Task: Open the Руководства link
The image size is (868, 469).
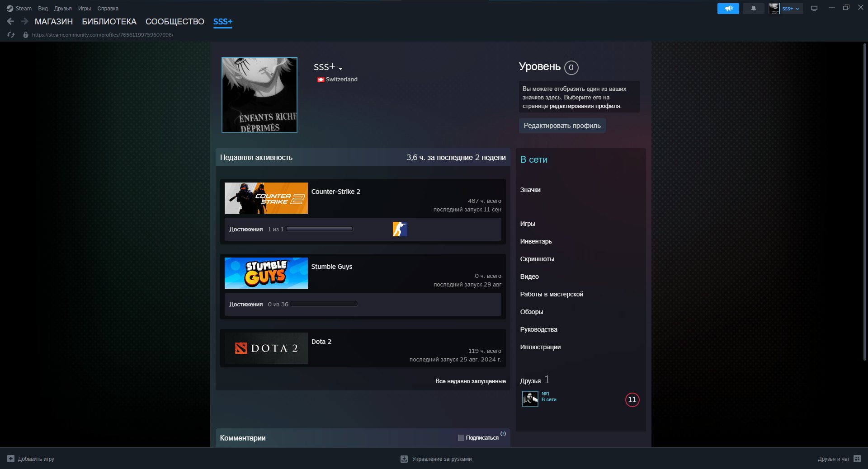Action: [538, 329]
